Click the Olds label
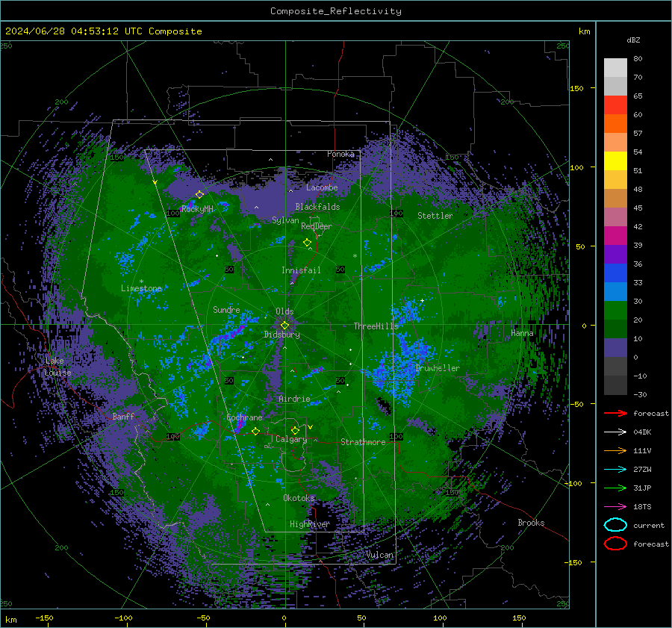The height and width of the screenshot is (628, 672). 284,311
